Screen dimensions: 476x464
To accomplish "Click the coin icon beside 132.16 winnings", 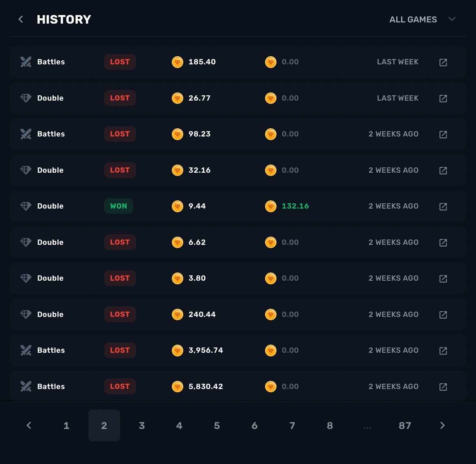I will pyautogui.click(x=270, y=206).
